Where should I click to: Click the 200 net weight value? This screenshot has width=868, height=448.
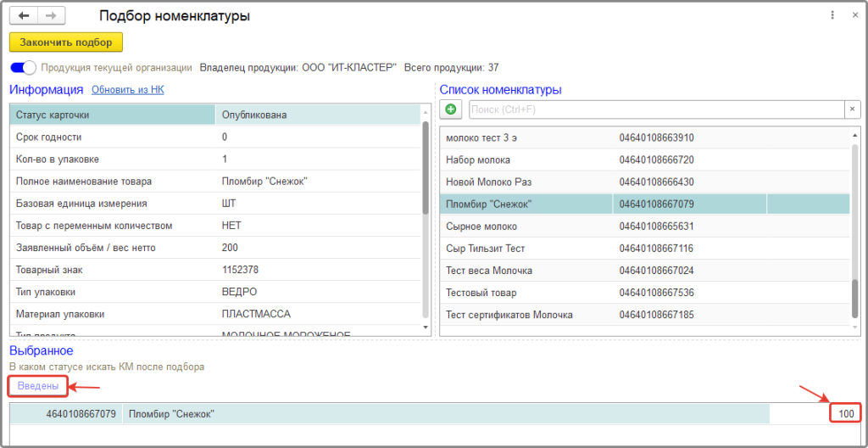pos(229,248)
